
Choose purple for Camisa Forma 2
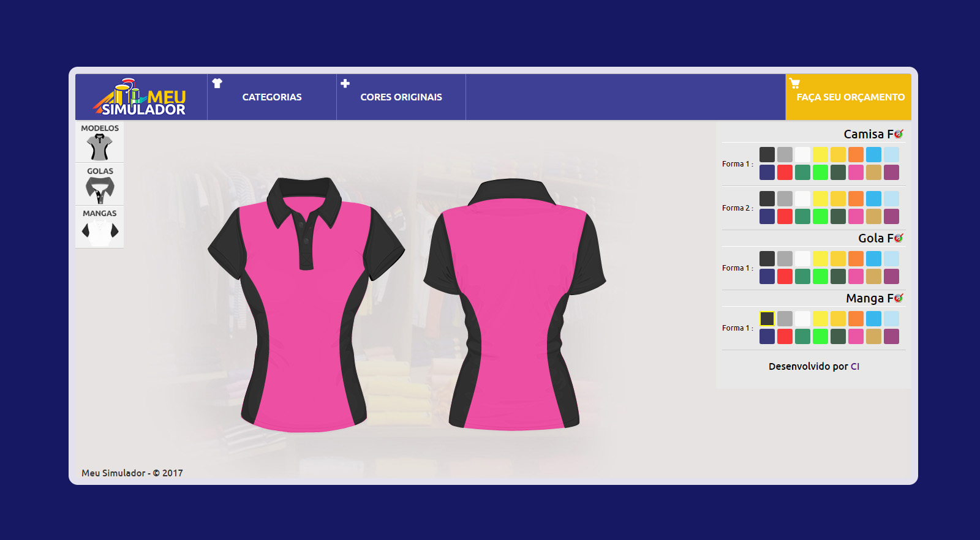point(891,216)
